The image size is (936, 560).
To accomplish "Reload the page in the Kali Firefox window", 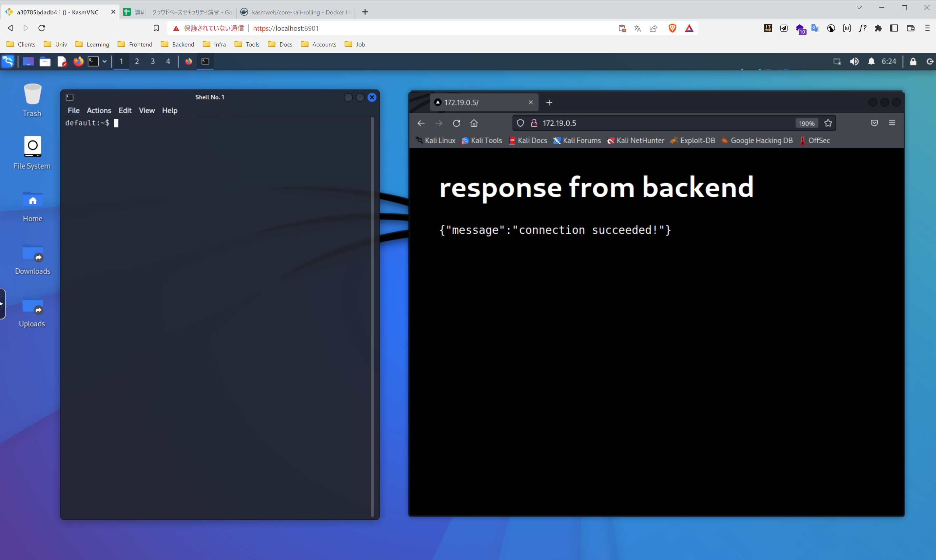I will pos(456,123).
